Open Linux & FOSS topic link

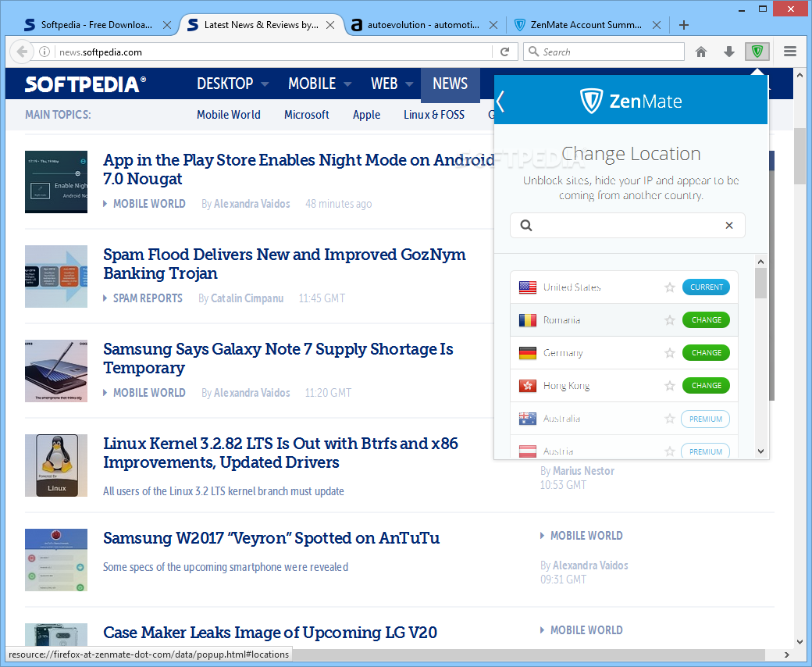(434, 115)
